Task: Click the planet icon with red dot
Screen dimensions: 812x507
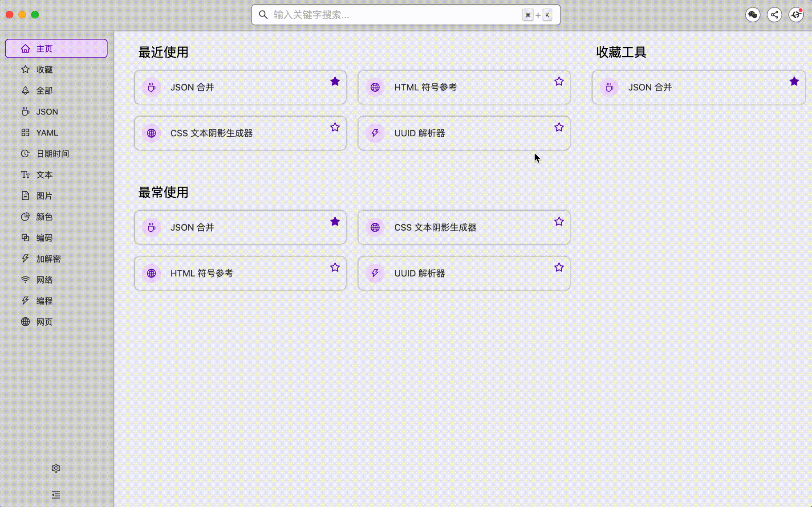Action: 796,15
